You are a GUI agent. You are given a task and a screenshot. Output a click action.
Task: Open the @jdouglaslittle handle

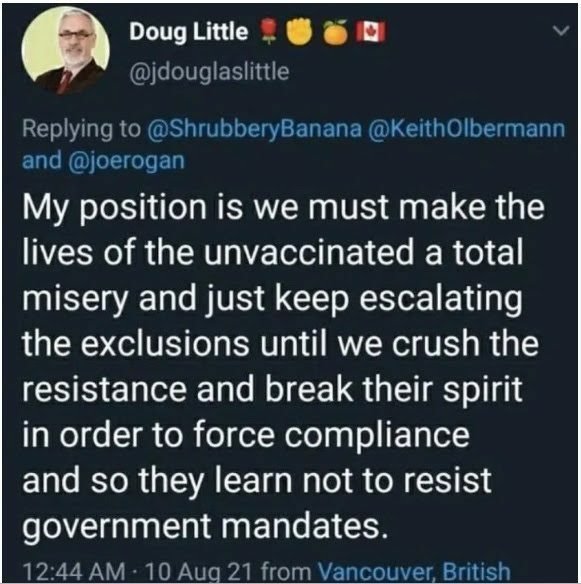tap(209, 72)
